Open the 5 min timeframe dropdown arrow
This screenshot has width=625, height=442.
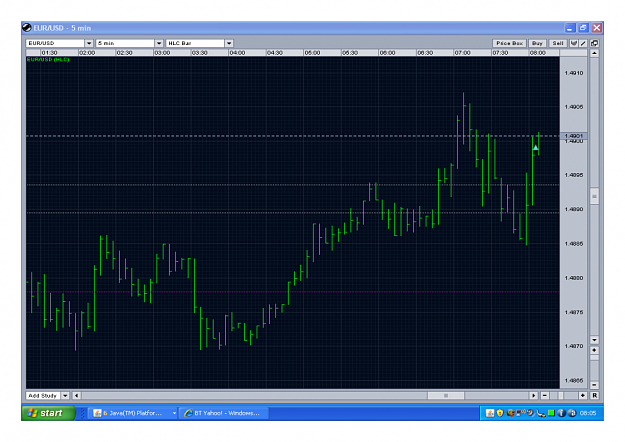159,43
